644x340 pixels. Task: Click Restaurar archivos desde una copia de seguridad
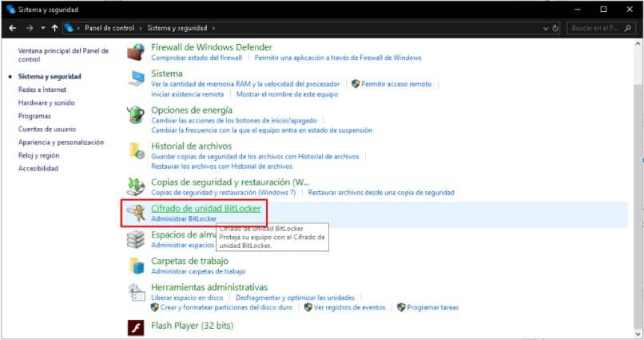tap(381, 193)
